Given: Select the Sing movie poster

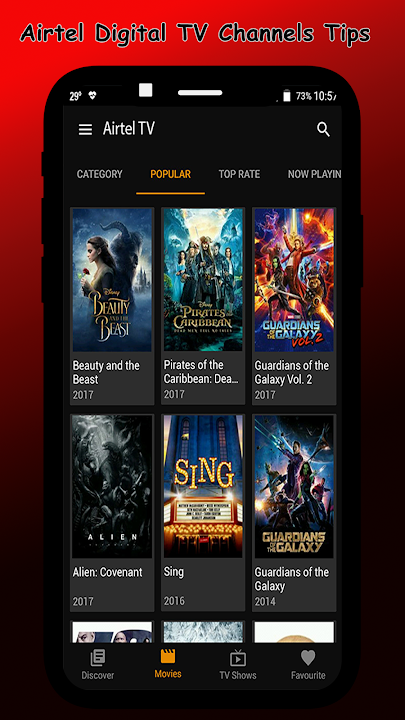Looking at the screenshot, I should 203,487.
